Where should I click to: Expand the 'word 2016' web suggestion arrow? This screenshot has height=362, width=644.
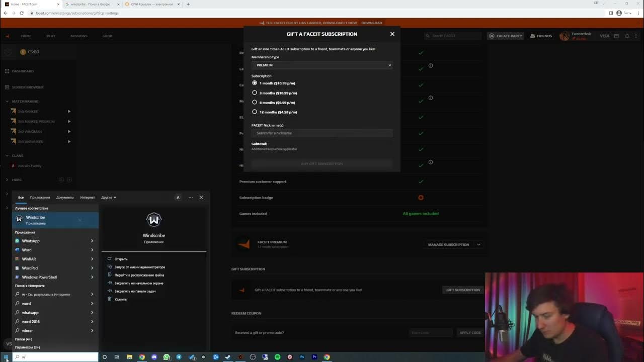(92, 322)
